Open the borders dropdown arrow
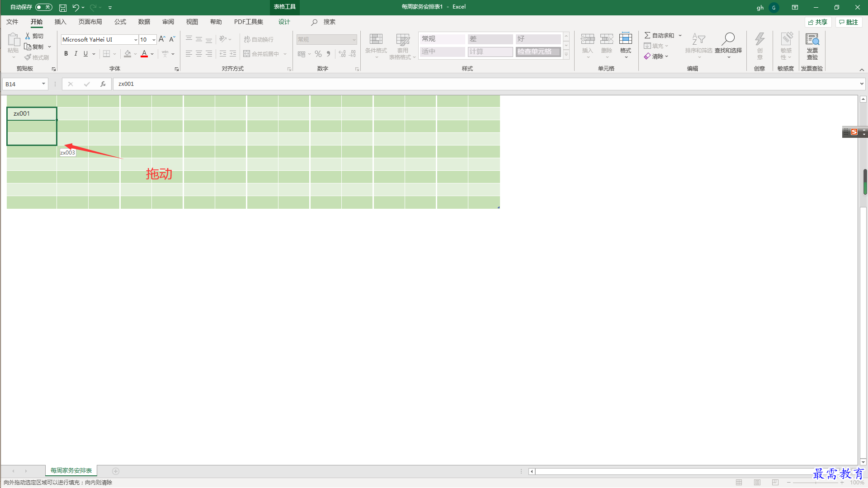Viewport: 868px width, 488px height. [115, 54]
